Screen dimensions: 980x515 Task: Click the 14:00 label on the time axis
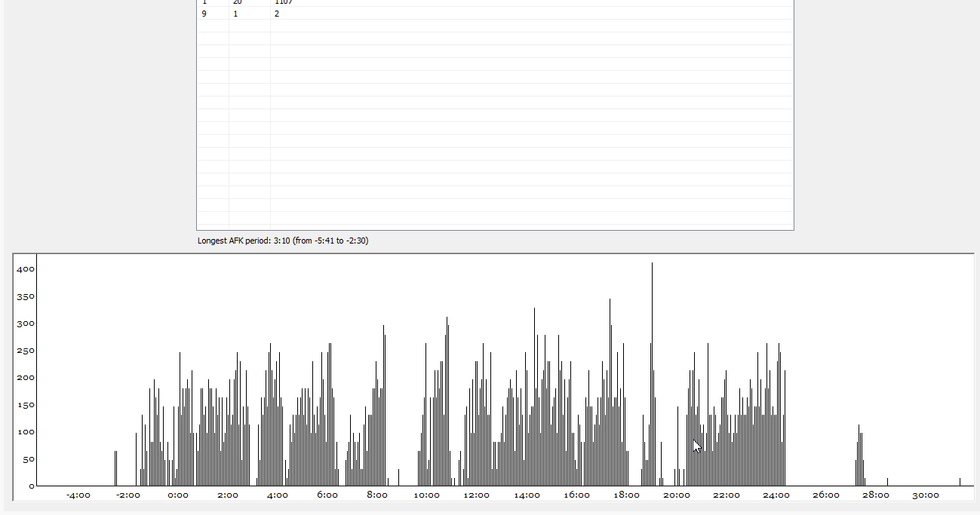(x=527, y=495)
